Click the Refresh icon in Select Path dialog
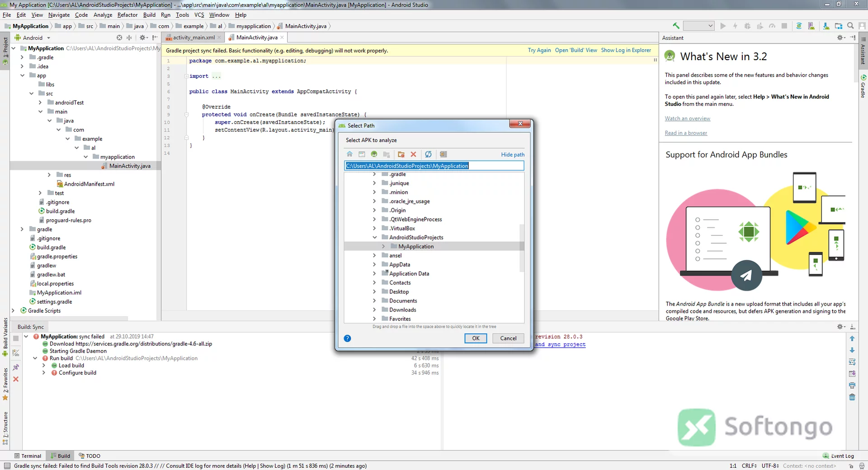The image size is (868, 470). point(428,154)
